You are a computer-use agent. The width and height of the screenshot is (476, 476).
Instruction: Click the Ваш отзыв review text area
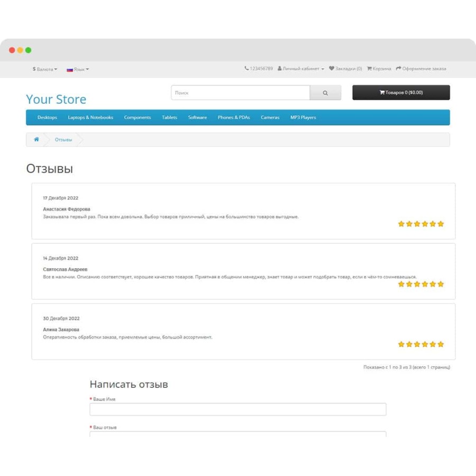coord(238,434)
